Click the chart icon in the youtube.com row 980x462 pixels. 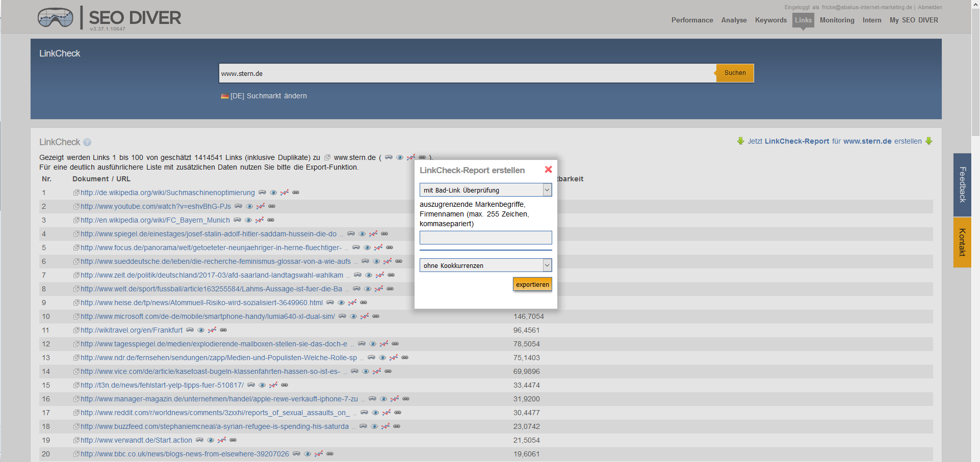[261, 206]
